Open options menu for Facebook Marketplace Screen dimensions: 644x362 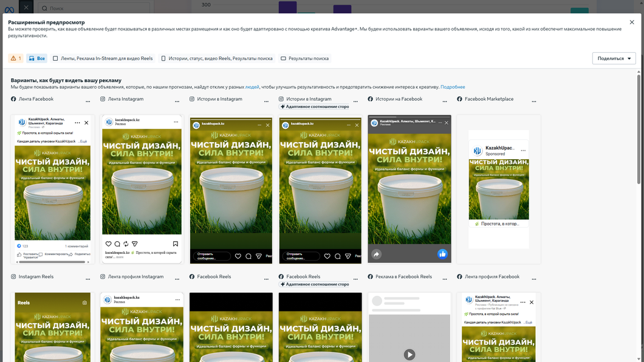534,101
